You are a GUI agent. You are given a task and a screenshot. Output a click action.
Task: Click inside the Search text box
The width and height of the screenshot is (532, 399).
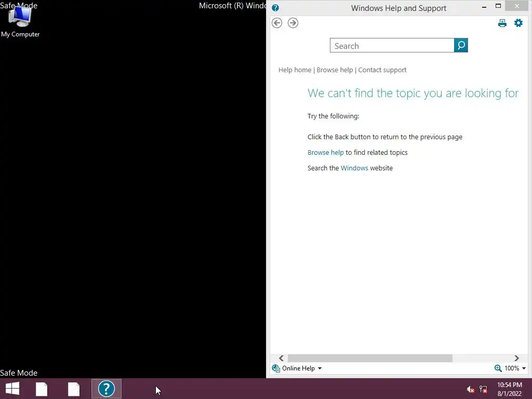tap(392, 46)
